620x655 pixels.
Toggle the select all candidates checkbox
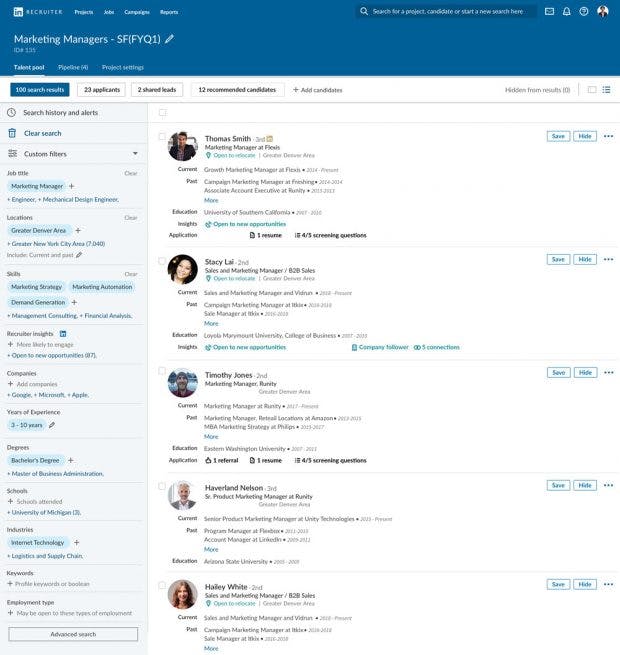pyautogui.click(x=163, y=112)
